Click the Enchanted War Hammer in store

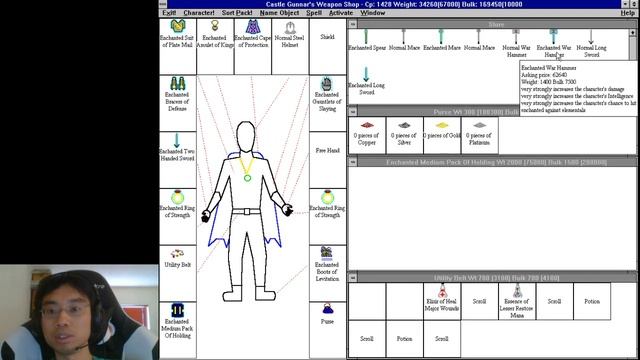pos(554,43)
